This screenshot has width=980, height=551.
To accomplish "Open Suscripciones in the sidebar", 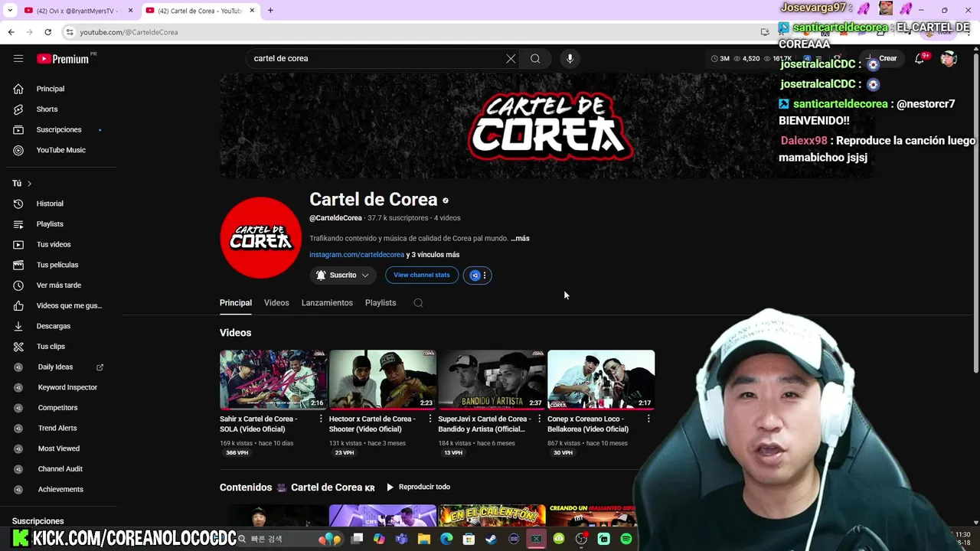I will pyautogui.click(x=58, y=129).
